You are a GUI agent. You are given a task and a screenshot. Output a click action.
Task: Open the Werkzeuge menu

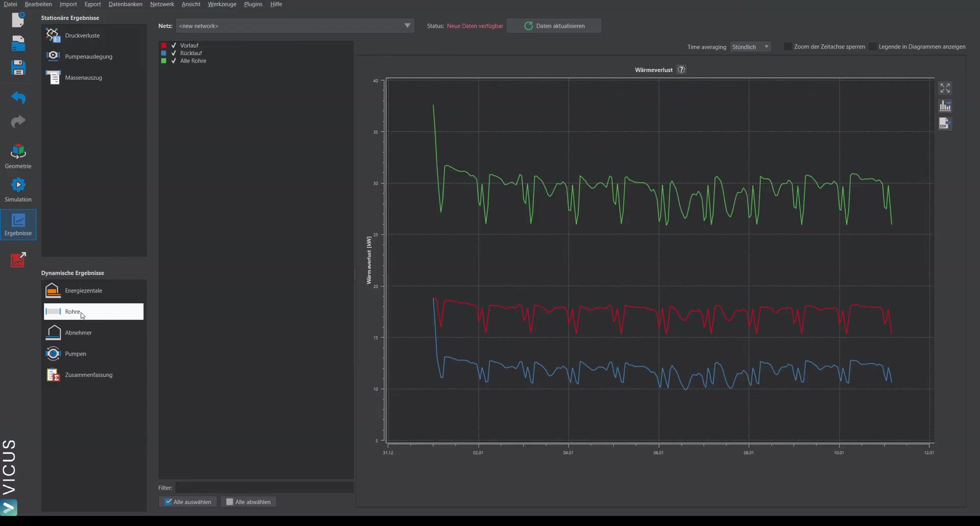[222, 4]
